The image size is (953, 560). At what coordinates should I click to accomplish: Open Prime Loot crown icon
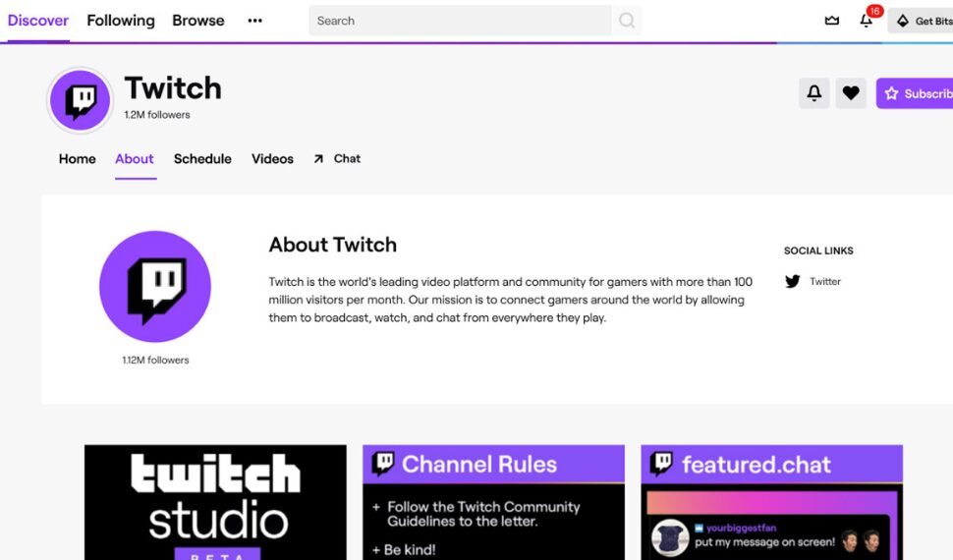(x=832, y=21)
